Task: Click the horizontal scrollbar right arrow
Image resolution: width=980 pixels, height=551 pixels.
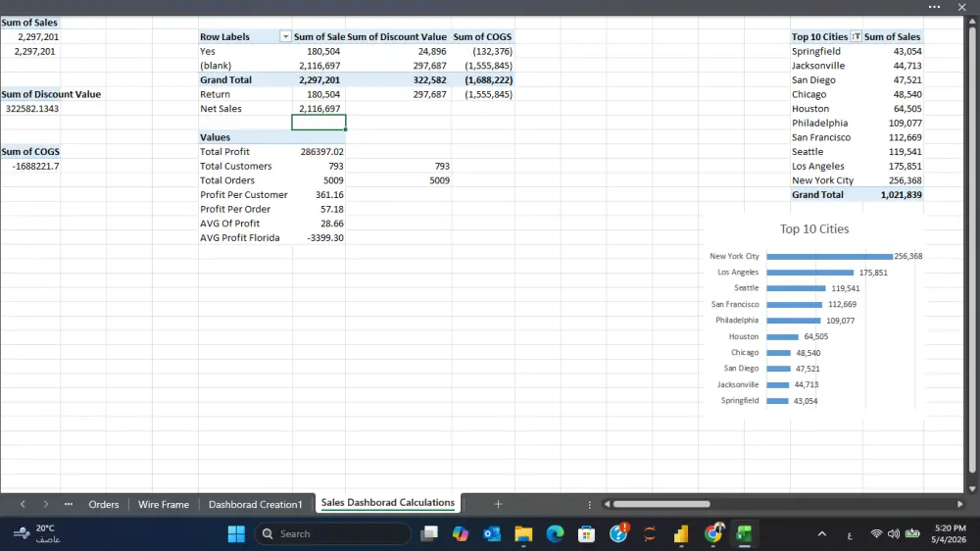Action: tap(960, 504)
